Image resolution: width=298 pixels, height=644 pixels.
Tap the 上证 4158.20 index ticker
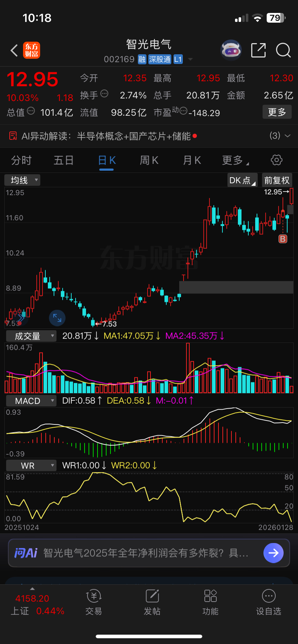[x=37, y=604]
